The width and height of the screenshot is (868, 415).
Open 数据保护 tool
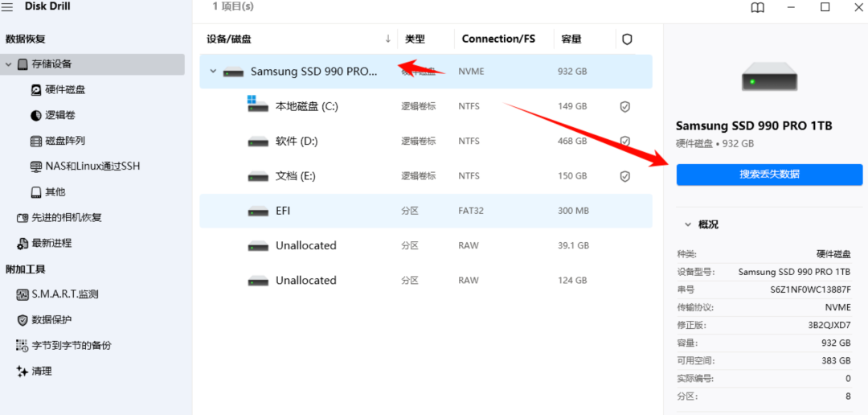[x=52, y=320]
